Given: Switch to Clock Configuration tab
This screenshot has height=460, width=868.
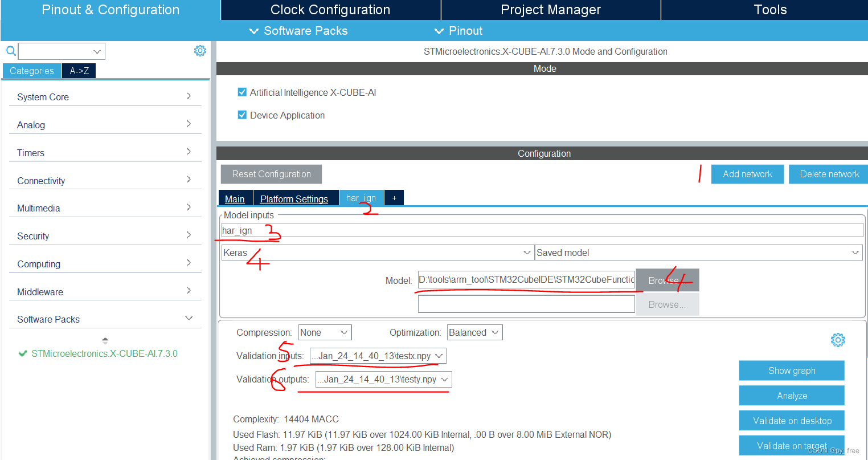Looking at the screenshot, I should point(330,10).
